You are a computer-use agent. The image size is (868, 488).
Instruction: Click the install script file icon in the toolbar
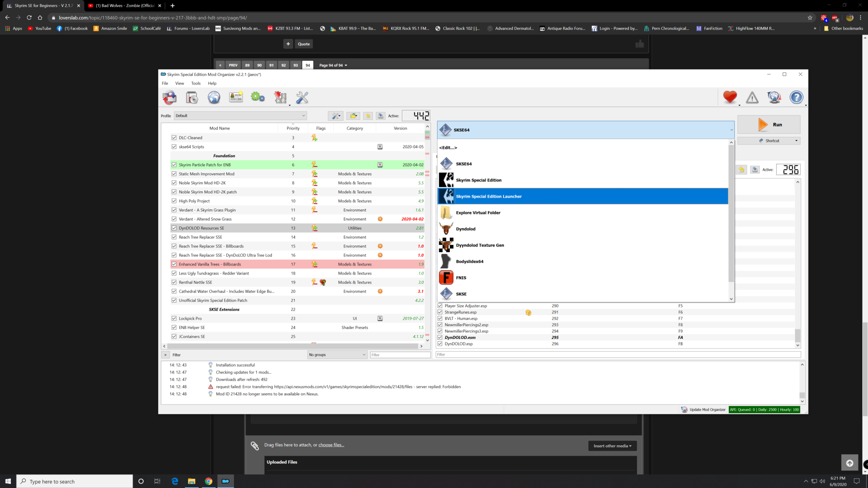click(192, 97)
